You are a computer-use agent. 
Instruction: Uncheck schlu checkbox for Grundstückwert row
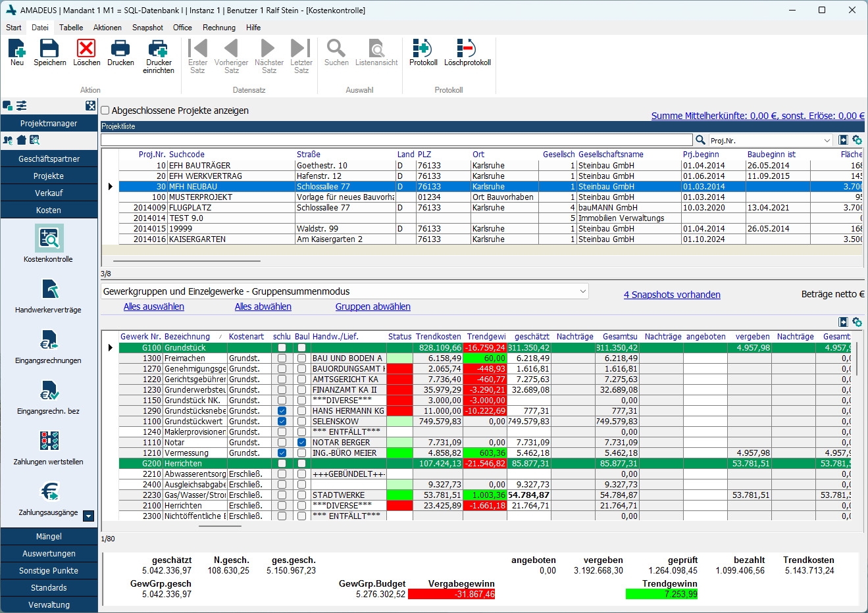tap(282, 422)
